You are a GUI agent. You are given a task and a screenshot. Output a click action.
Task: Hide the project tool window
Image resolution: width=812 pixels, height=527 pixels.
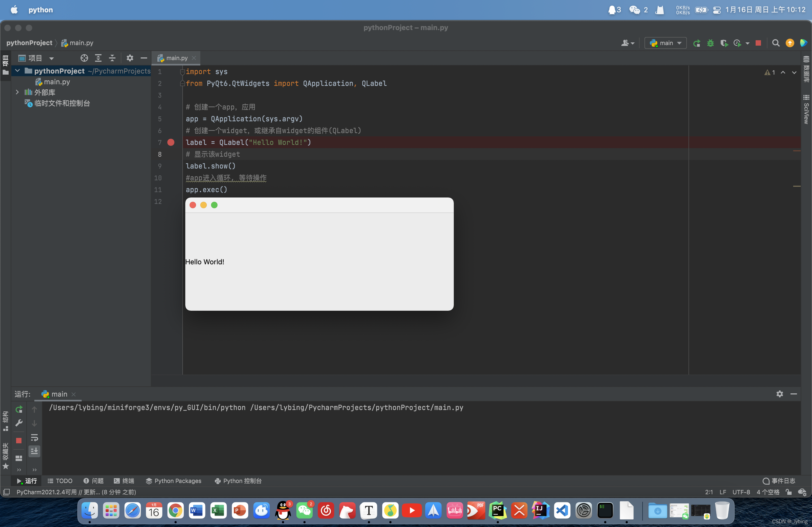(144, 58)
